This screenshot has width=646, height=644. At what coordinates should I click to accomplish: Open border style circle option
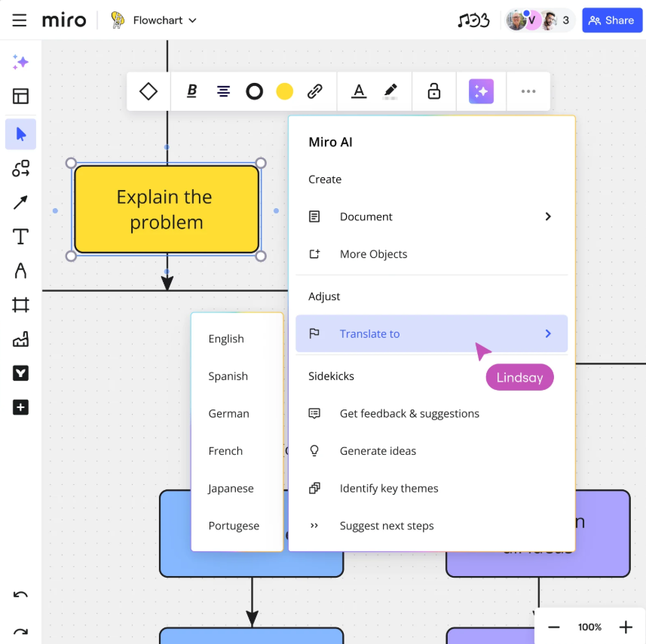(x=254, y=91)
